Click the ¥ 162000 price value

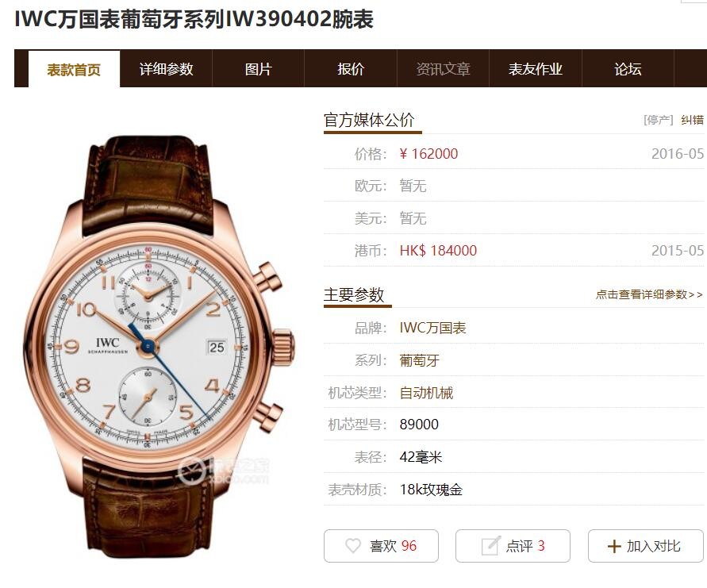(428, 154)
